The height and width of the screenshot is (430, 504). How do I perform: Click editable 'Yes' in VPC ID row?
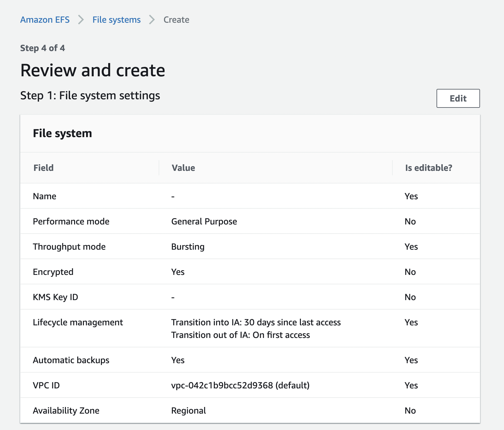coord(411,385)
